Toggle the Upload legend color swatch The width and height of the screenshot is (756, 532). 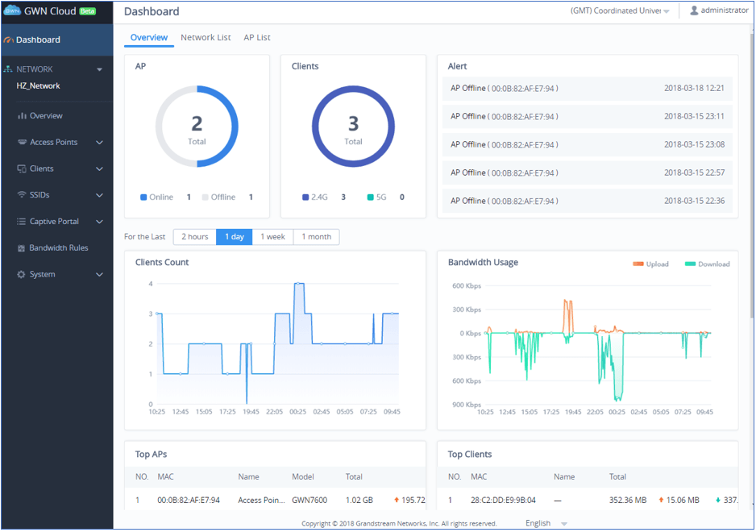click(638, 264)
